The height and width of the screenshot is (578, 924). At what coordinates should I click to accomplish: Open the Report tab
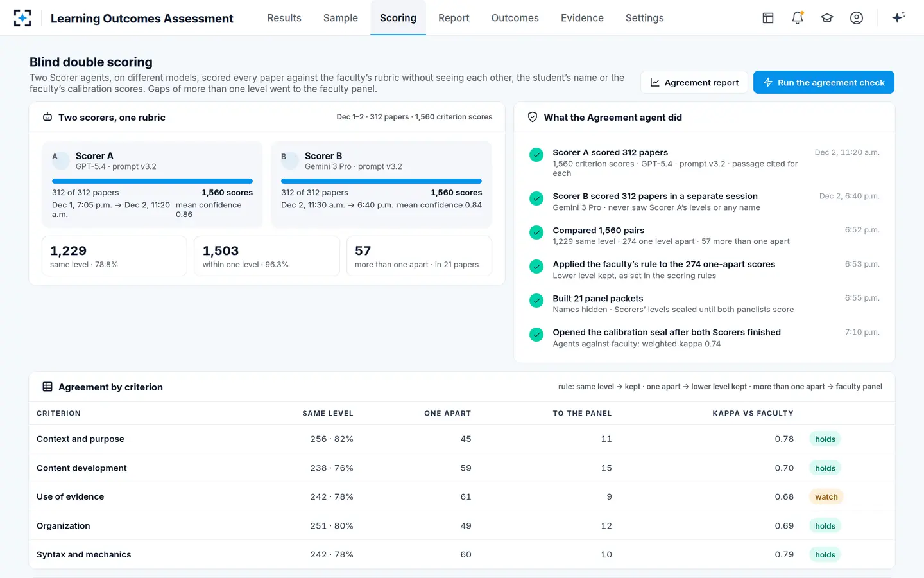(x=454, y=18)
